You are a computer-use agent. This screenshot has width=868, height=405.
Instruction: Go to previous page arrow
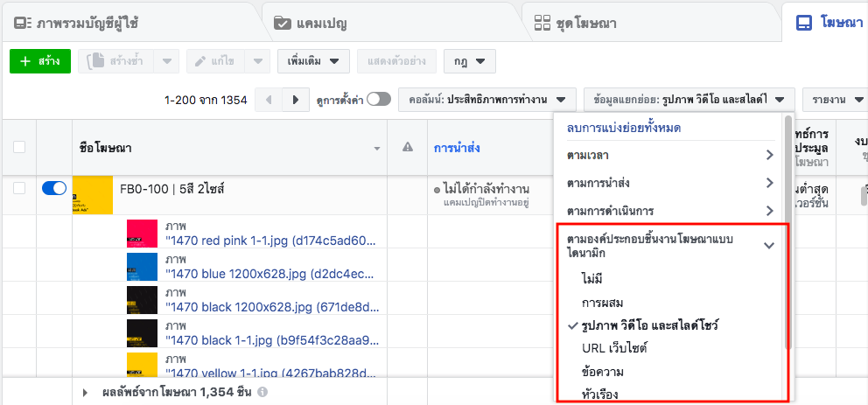pyautogui.click(x=269, y=100)
